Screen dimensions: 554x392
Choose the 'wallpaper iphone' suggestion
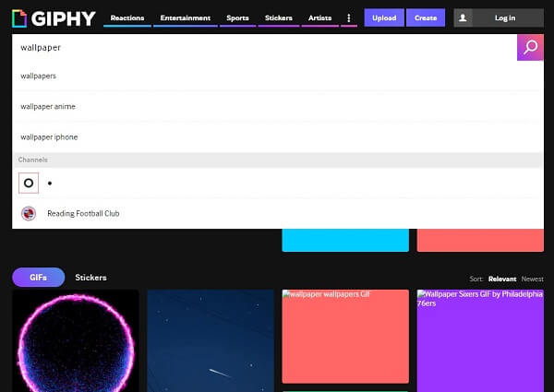pos(278,137)
